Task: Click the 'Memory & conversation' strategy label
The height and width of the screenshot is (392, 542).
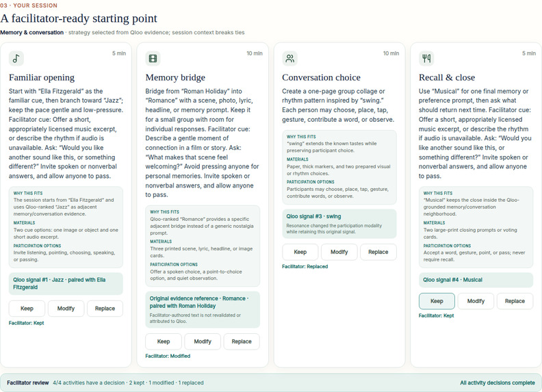Action: (31, 32)
